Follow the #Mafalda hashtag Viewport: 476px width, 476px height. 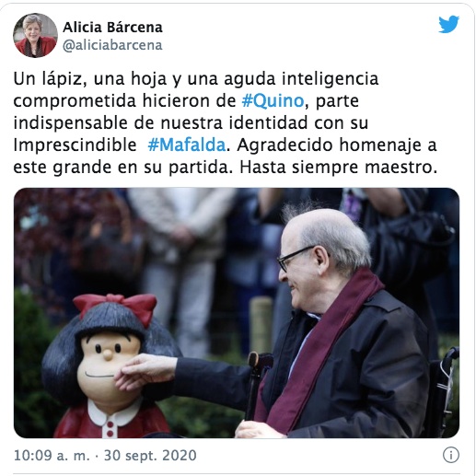pyautogui.click(x=187, y=145)
